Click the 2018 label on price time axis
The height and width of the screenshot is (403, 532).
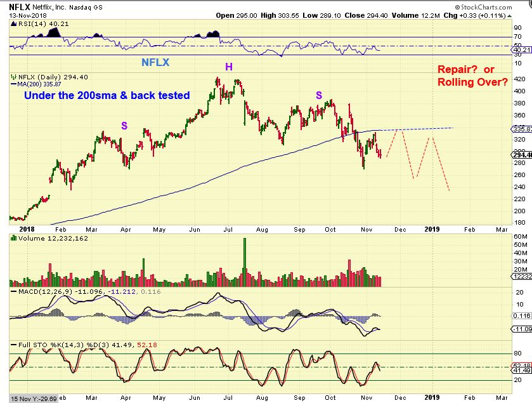[27, 229]
